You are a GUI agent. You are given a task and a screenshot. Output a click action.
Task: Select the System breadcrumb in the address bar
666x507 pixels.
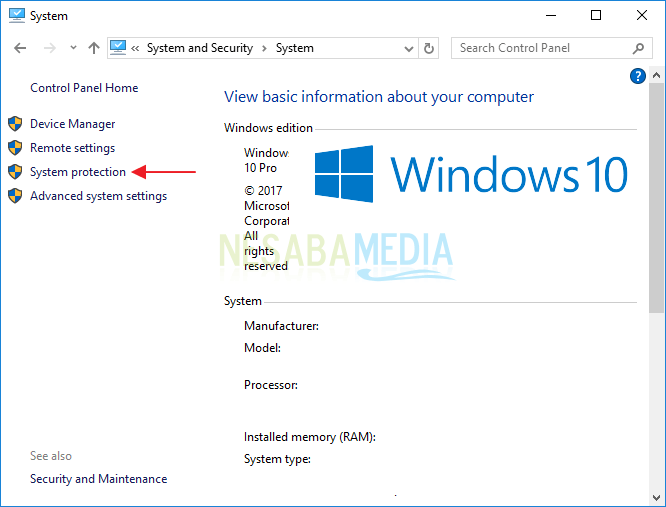coord(295,48)
